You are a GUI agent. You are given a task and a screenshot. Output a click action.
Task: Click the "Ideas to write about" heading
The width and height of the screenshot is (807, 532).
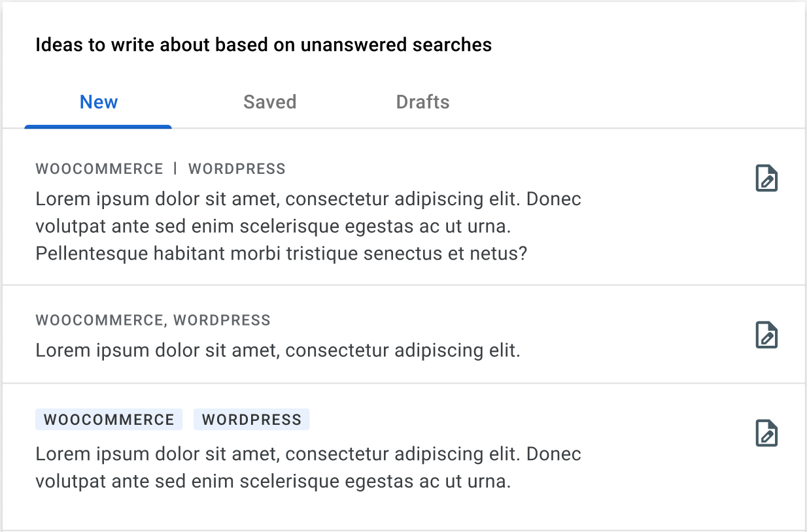264,45
